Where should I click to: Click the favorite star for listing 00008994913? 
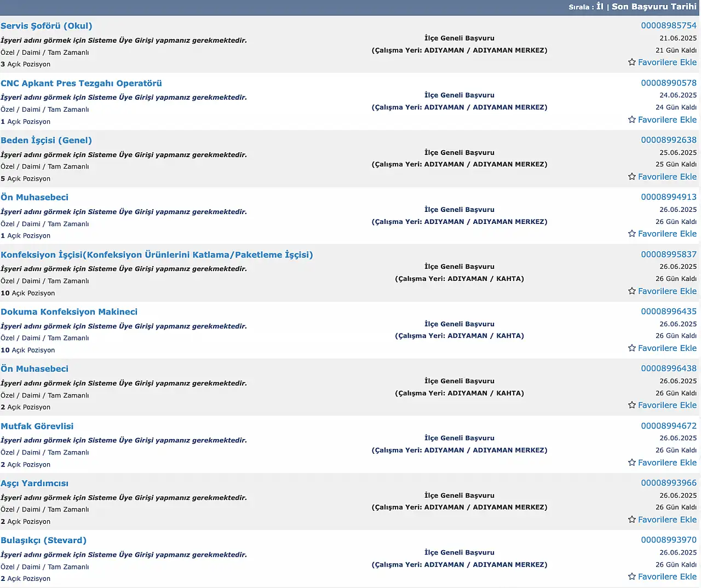[632, 234]
